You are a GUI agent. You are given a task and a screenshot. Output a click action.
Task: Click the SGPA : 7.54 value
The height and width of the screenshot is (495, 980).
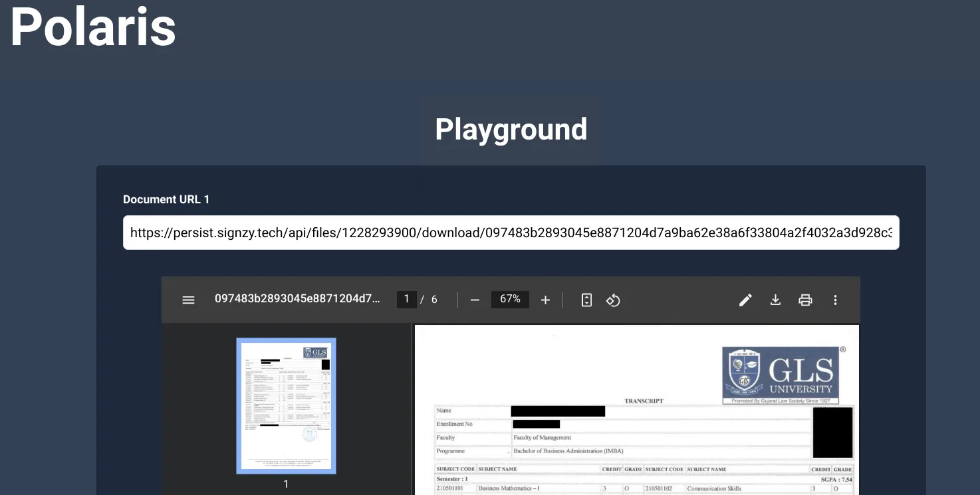click(836, 479)
